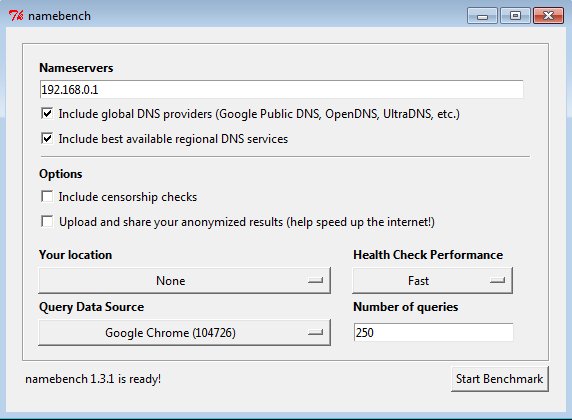Click the Nameservers input field
Screen dimensions: 572x420
(x=281, y=89)
